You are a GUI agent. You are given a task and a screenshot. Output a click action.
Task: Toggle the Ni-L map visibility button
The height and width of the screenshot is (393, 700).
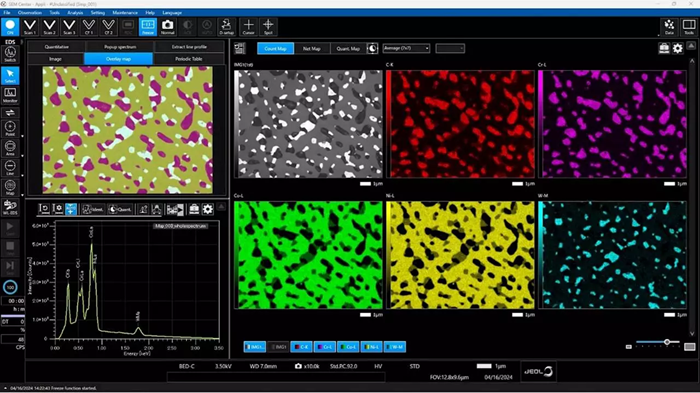(371, 347)
